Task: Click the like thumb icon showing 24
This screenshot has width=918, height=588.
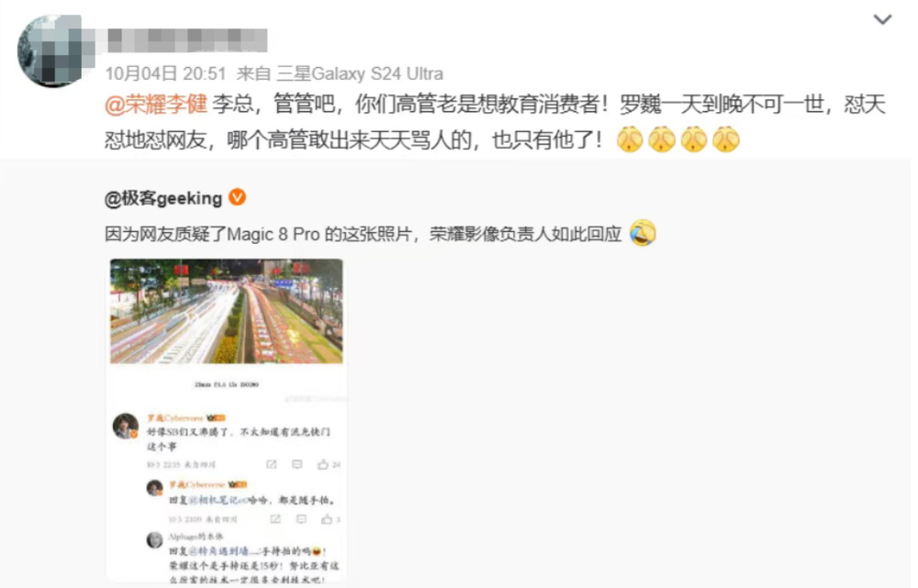Action: 322,464
